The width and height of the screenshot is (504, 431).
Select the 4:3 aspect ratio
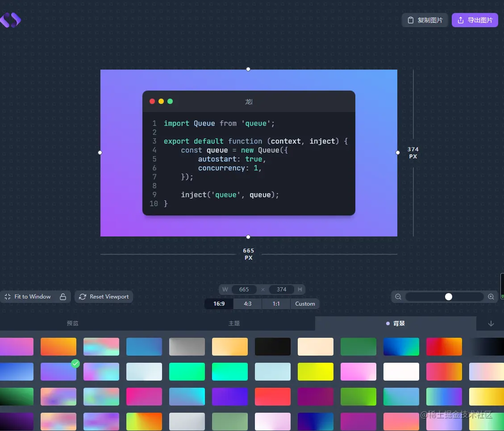tap(247, 304)
